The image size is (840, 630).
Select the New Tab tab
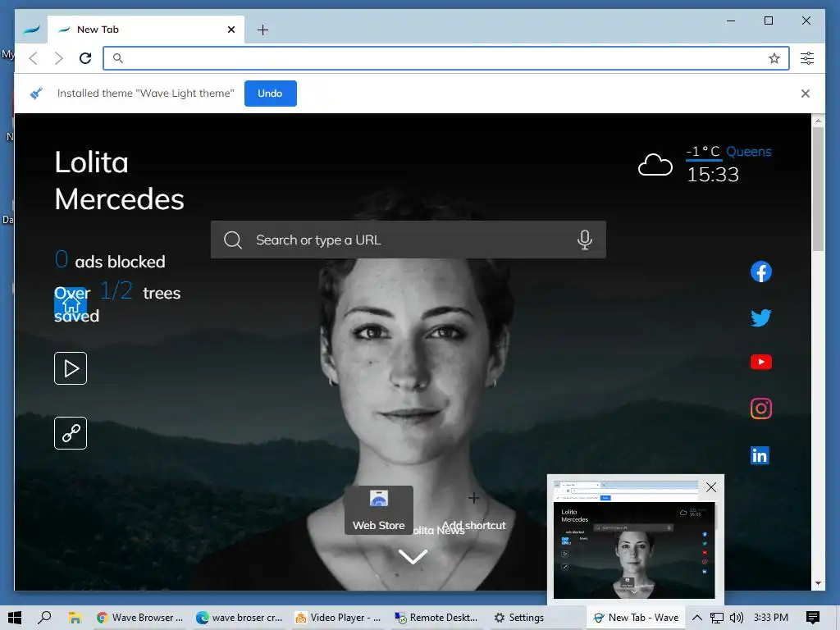click(144, 30)
